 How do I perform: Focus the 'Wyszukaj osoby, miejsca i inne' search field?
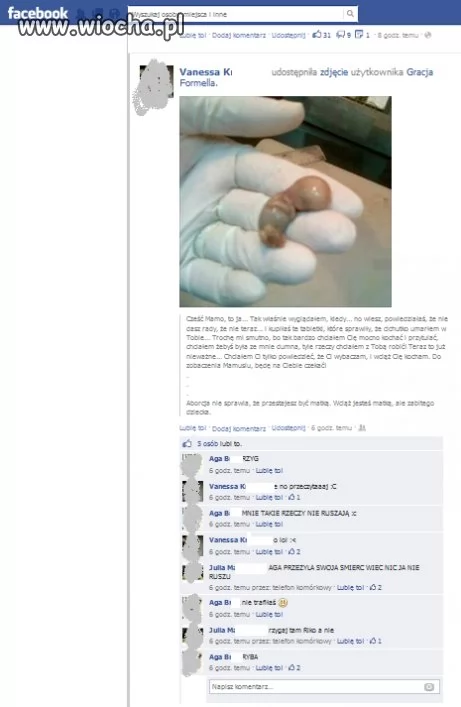coord(236,14)
